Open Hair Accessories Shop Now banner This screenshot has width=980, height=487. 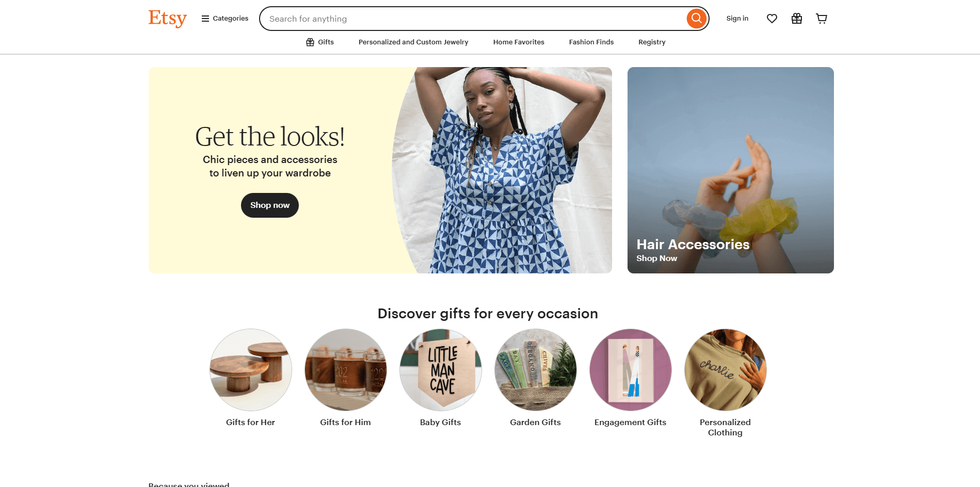[730, 170]
